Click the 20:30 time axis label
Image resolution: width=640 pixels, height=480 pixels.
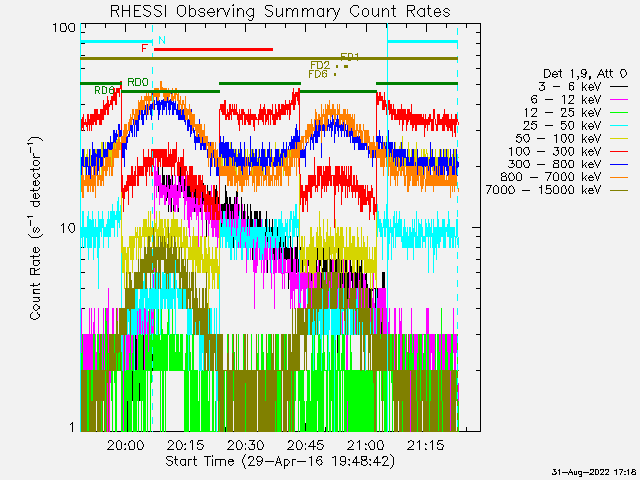pyautogui.click(x=245, y=445)
